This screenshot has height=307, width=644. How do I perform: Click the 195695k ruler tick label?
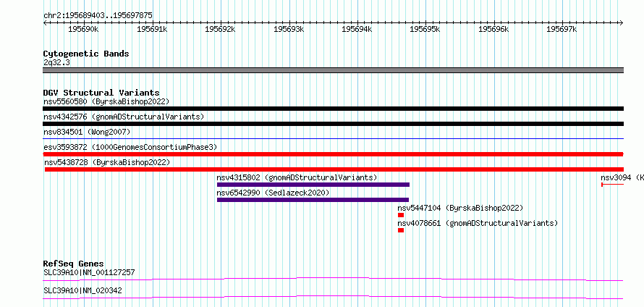click(x=425, y=29)
